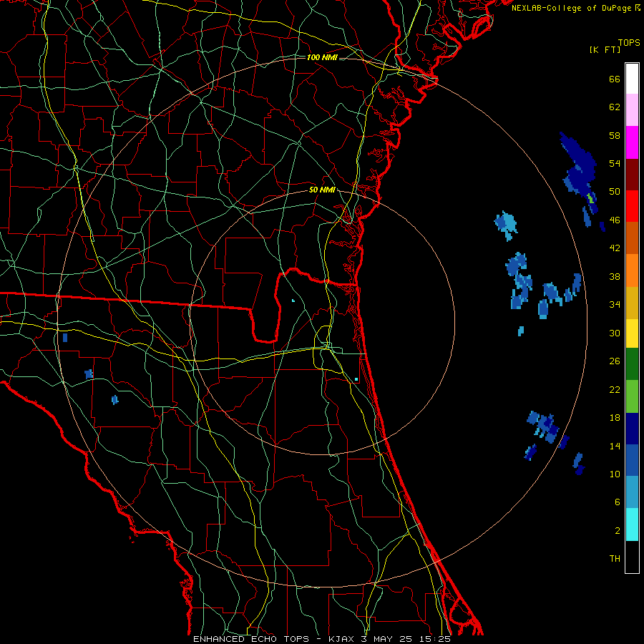
Task: Click the legend value 38
Action: pyautogui.click(x=615, y=276)
